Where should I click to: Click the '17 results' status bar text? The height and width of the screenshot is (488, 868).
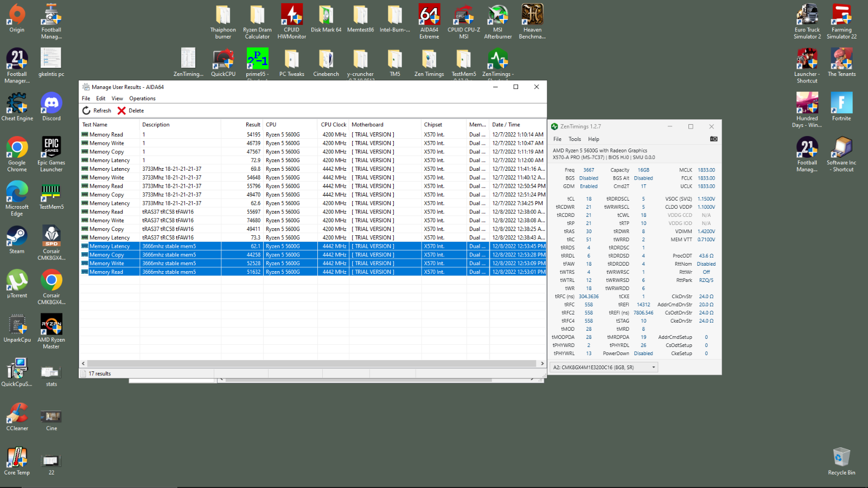[x=100, y=374]
